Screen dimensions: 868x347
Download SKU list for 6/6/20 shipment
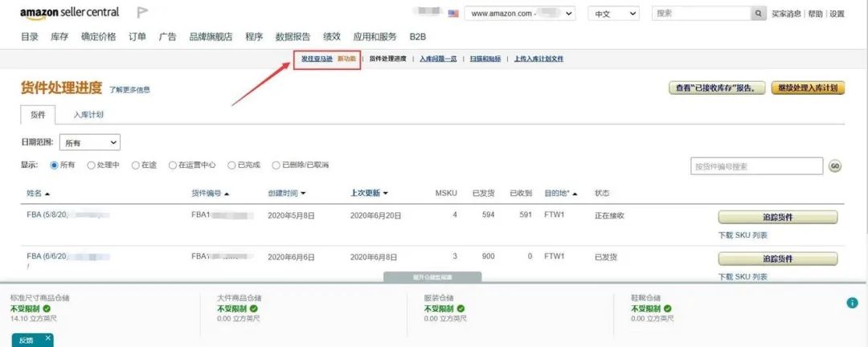(743, 276)
